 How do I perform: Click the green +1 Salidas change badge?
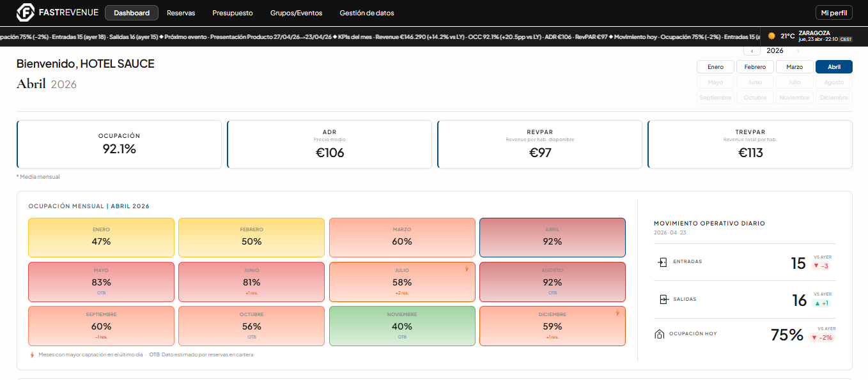coord(821,304)
